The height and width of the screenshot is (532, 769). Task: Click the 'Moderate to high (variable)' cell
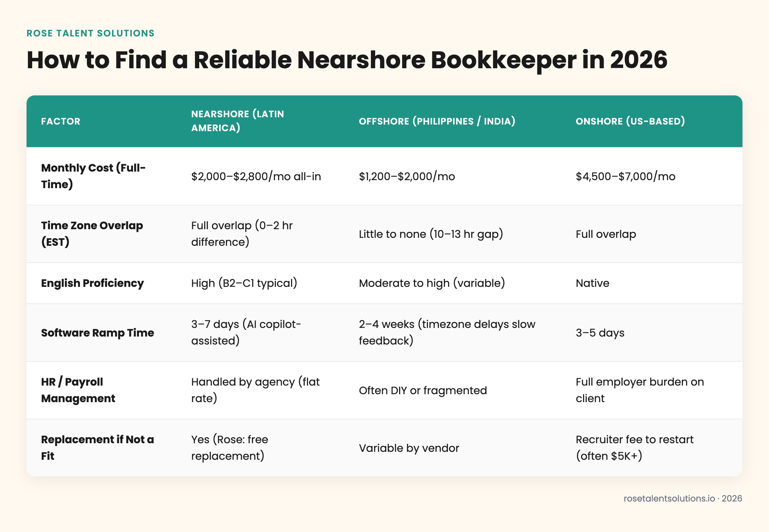[x=432, y=283]
